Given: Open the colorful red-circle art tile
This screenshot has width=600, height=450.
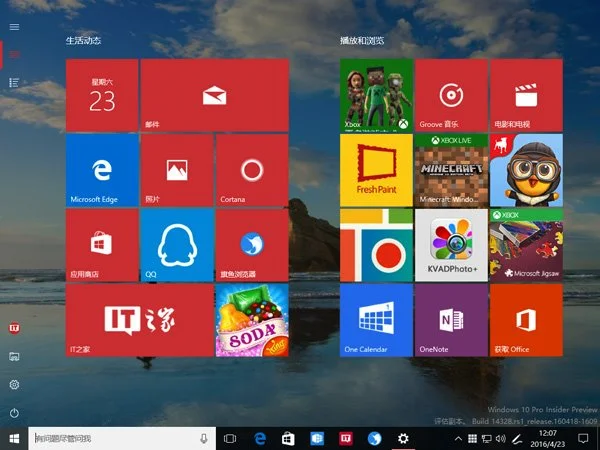Looking at the screenshot, I should [376, 245].
